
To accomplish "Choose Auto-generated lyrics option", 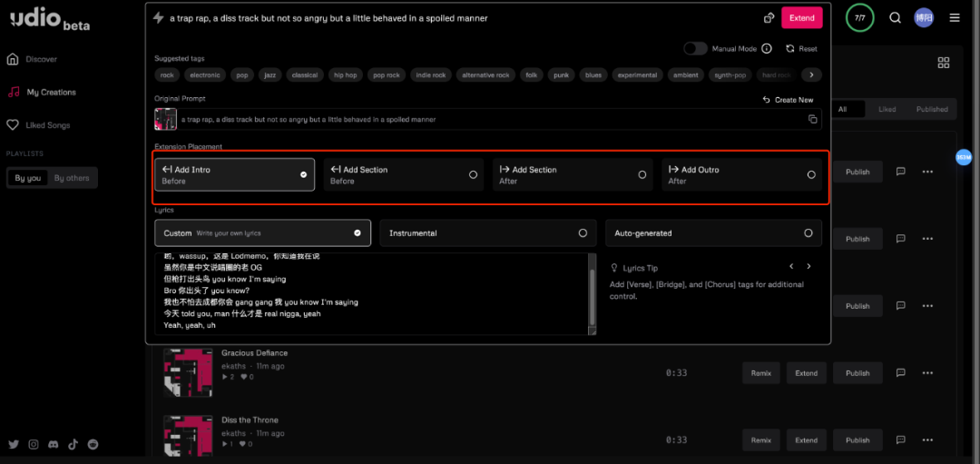I will pyautogui.click(x=713, y=232).
